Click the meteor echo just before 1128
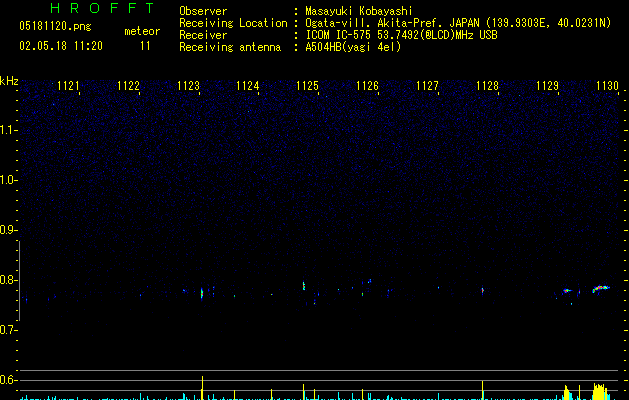 (483, 290)
